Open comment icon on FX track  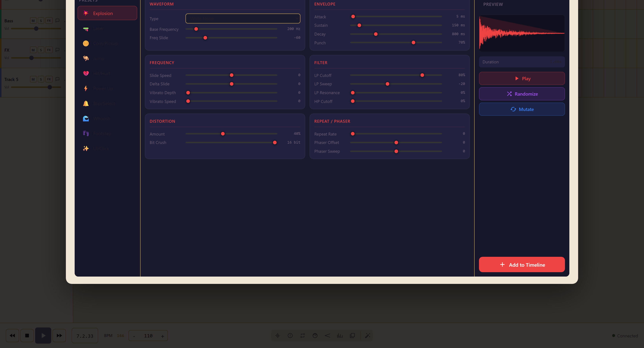(57, 50)
